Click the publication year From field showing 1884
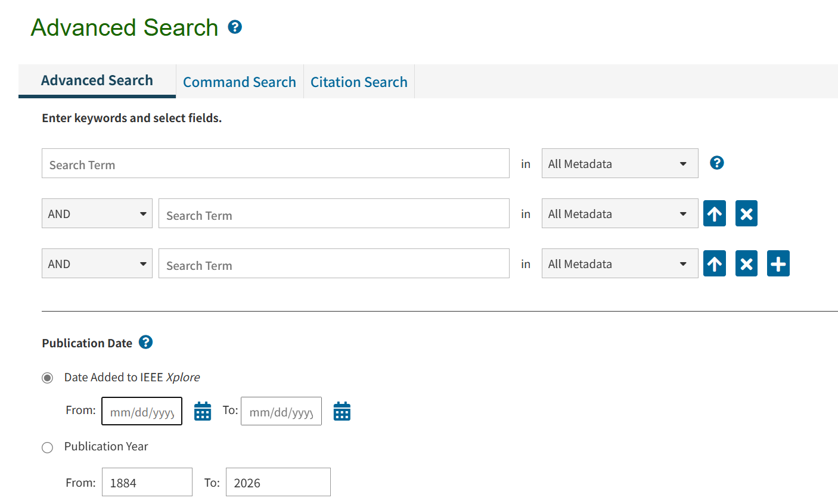Viewport: 838px width, 504px height. coord(147,482)
